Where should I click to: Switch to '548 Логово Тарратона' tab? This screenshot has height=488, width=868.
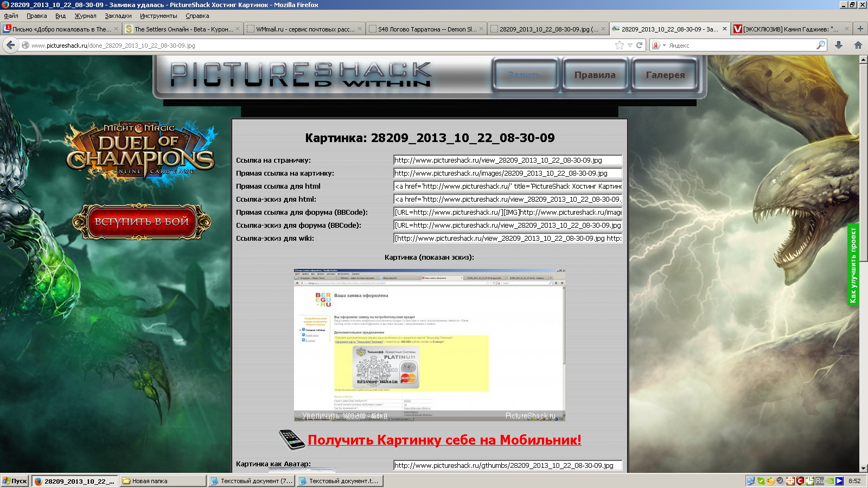click(x=426, y=29)
